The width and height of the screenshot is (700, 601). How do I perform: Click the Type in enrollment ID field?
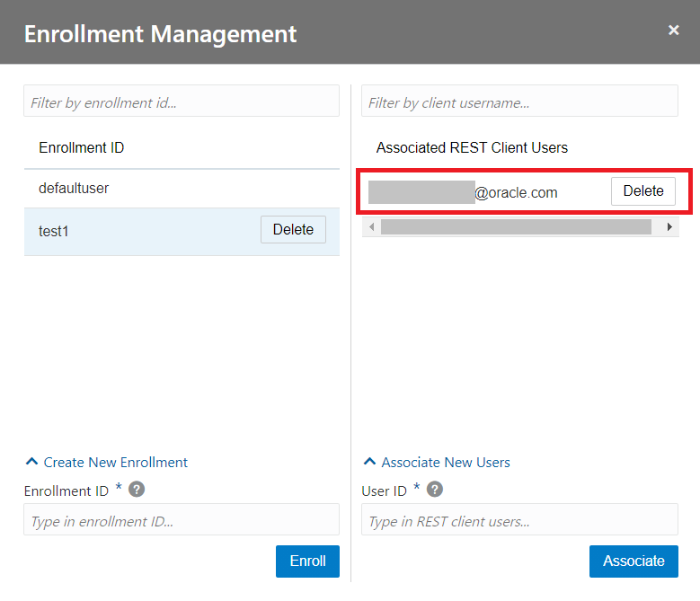[181, 521]
